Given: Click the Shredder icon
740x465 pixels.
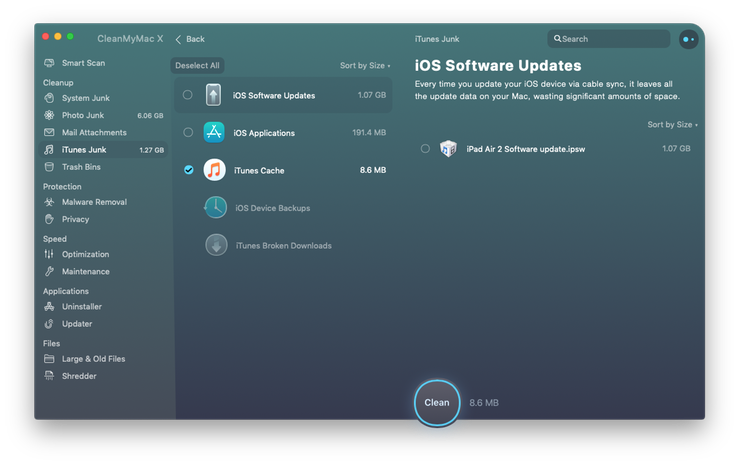Looking at the screenshot, I should [x=49, y=376].
